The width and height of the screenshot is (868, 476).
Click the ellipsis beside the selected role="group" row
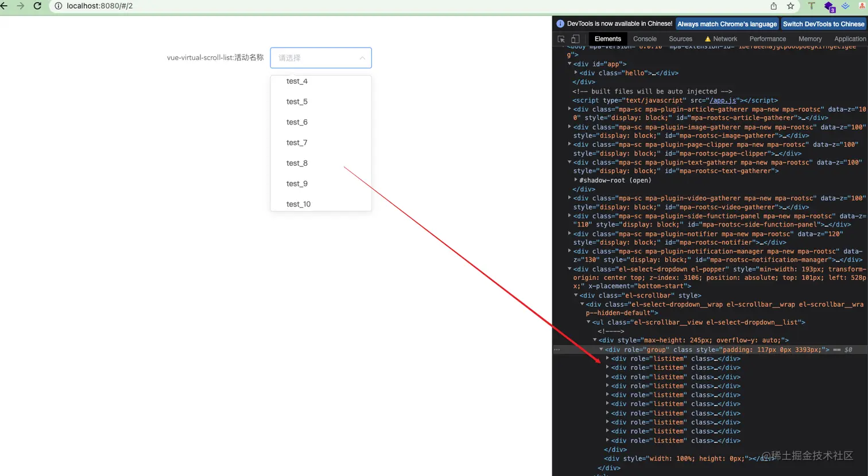tap(557, 349)
